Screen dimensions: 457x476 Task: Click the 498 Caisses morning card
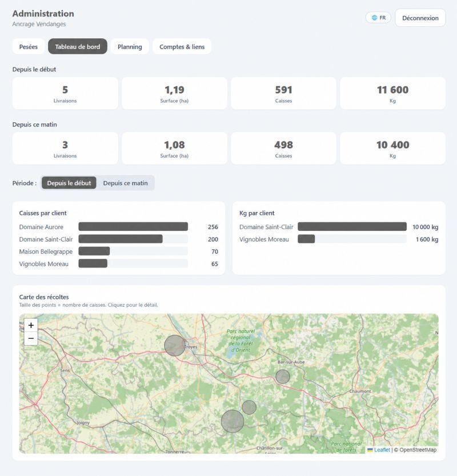click(283, 148)
